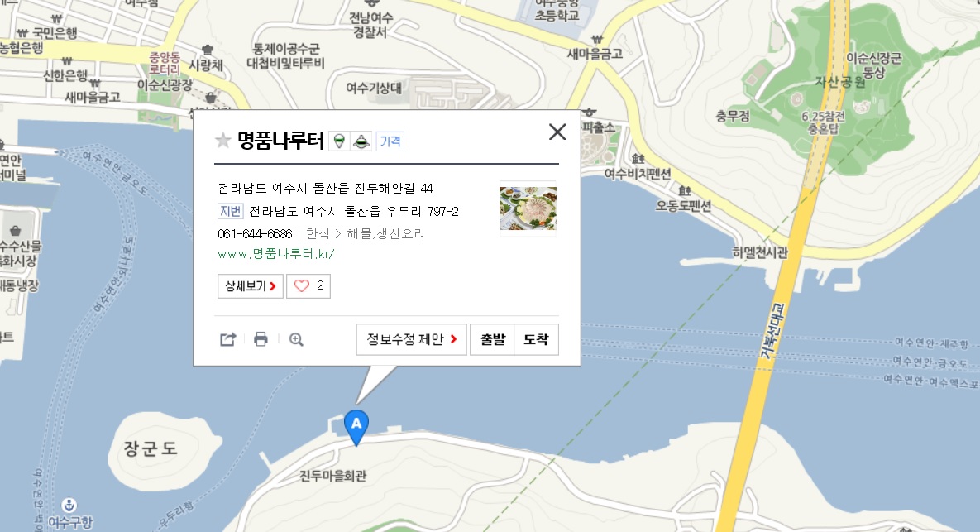This screenshot has height=532, width=980.
Task: Toggle the heart like button
Action: 308,285
